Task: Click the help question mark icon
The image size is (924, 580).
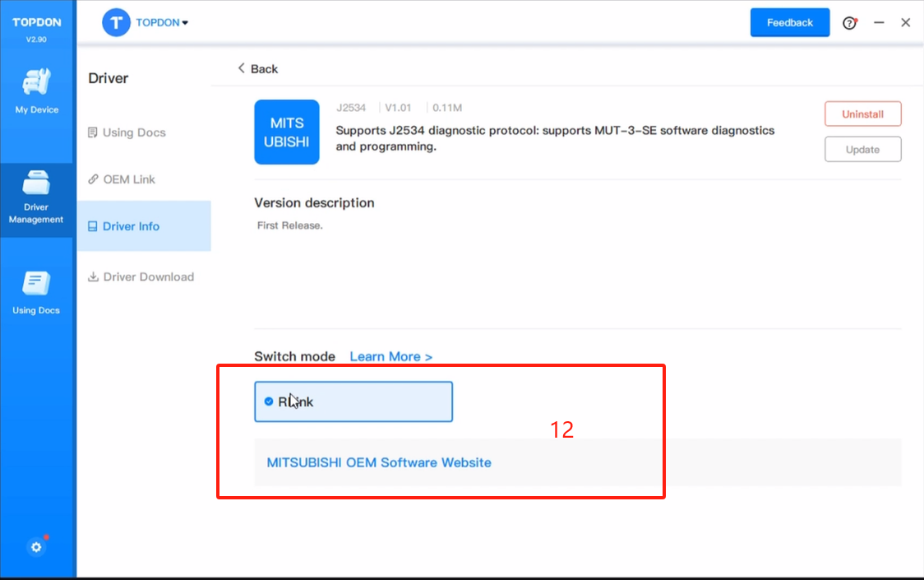Action: click(x=849, y=23)
